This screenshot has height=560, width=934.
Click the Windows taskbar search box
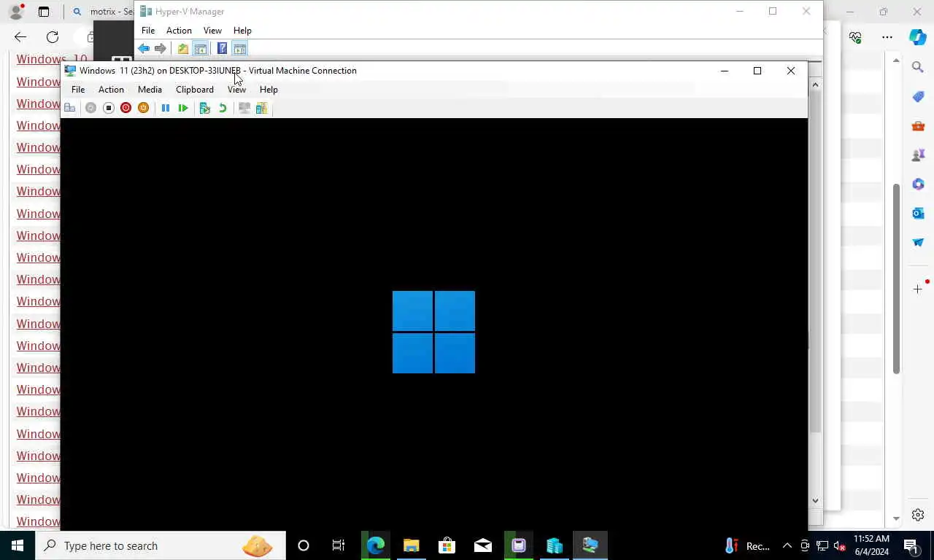tap(161, 545)
